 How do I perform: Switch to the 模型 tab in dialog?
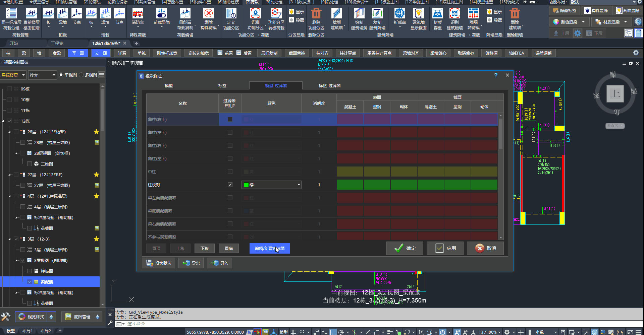point(168,86)
